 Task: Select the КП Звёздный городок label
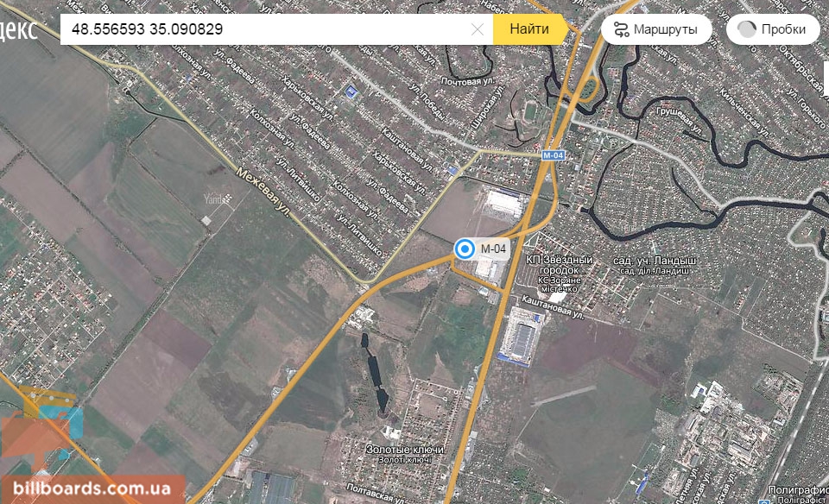pos(560,265)
